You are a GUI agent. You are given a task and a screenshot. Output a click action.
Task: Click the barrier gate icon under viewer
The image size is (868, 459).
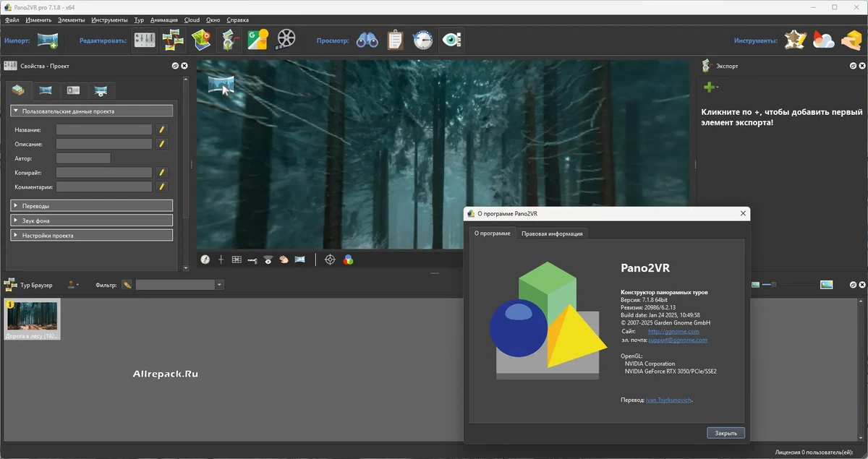point(252,259)
